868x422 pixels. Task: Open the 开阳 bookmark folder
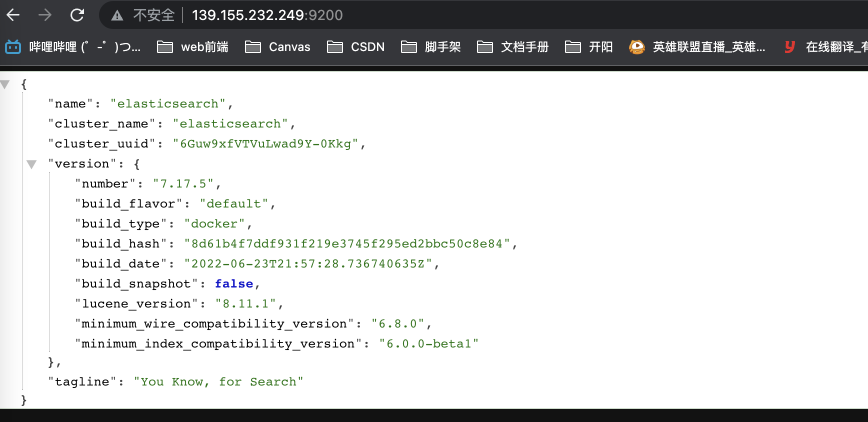pos(588,47)
